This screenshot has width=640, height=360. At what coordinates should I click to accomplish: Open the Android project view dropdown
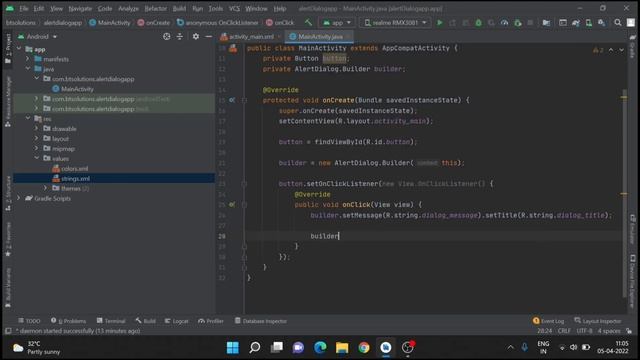38,37
